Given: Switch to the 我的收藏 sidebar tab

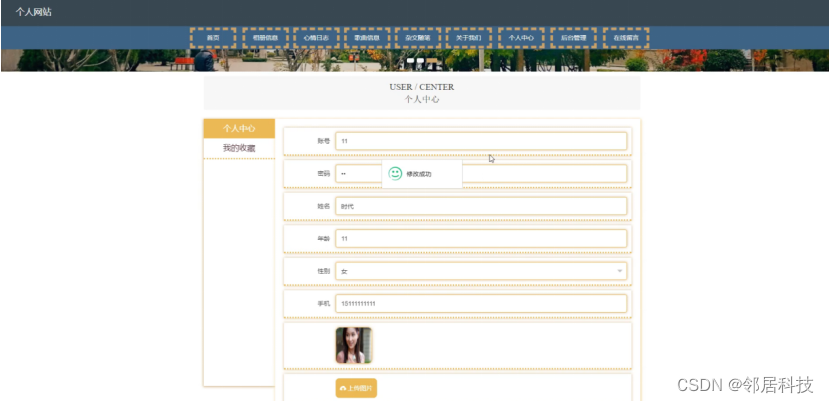Looking at the screenshot, I should pos(239,148).
